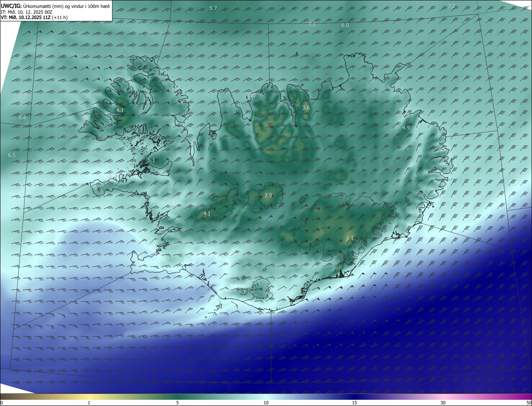Click the '1' tick on the color scale
The height and width of the screenshot is (406, 532).
click(x=89, y=403)
